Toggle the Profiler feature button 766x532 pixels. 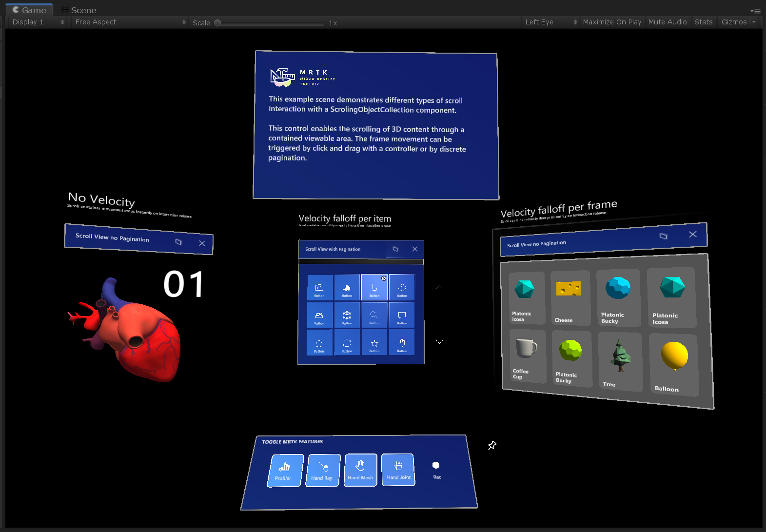pyautogui.click(x=285, y=471)
